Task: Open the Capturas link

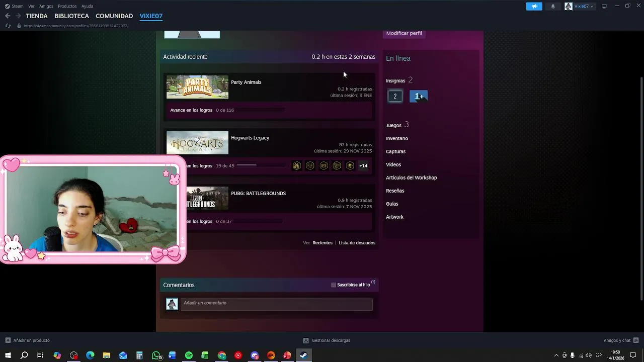Action: [395, 151]
